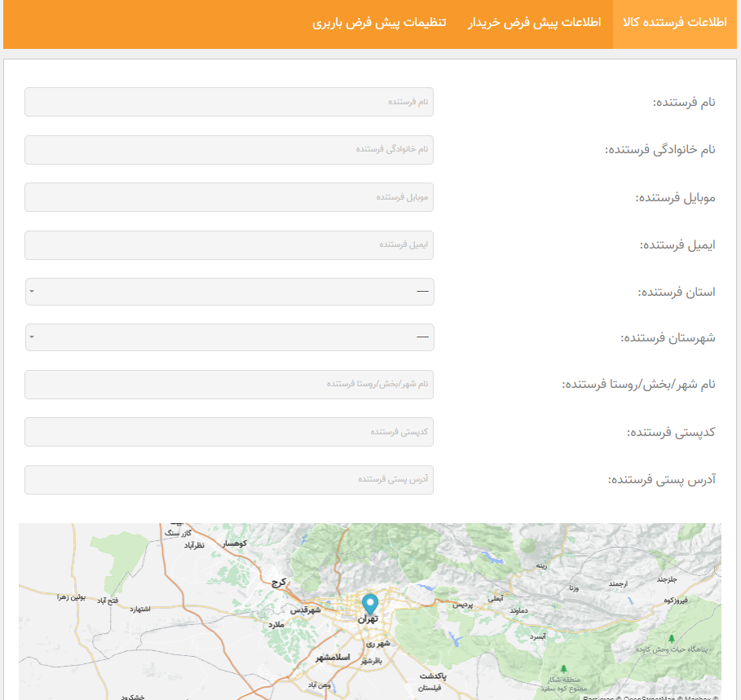The image size is (741, 700).
Task: Select the اطلاعات فرستنده کالا tab
Action: point(675,23)
